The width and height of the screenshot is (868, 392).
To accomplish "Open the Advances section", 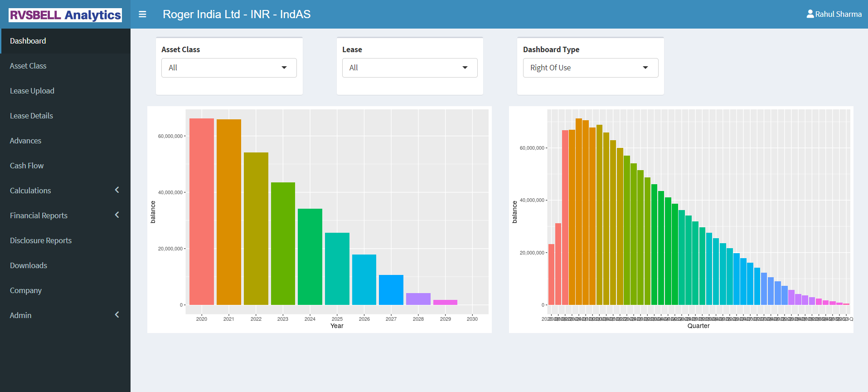I will [25, 141].
